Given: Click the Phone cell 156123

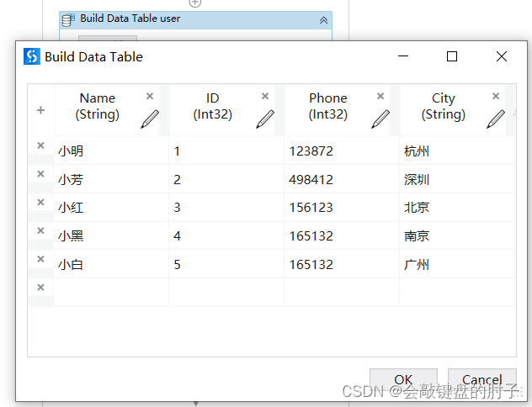Looking at the screenshot, I should click(342, 208).
